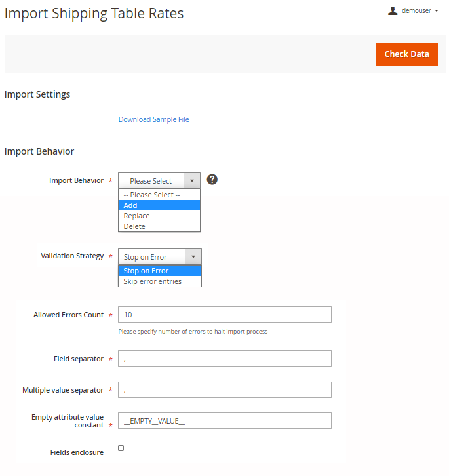Viewport: 449px width, 476px height.
Task: Click the Validation Strategy dropdown arrow button
Action: (x=193, y=257)
